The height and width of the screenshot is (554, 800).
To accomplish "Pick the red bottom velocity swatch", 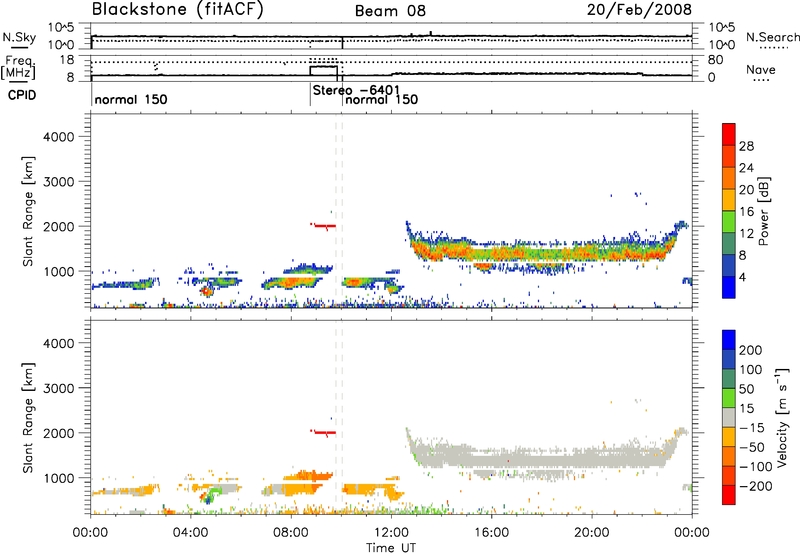I will pos(729,495).
